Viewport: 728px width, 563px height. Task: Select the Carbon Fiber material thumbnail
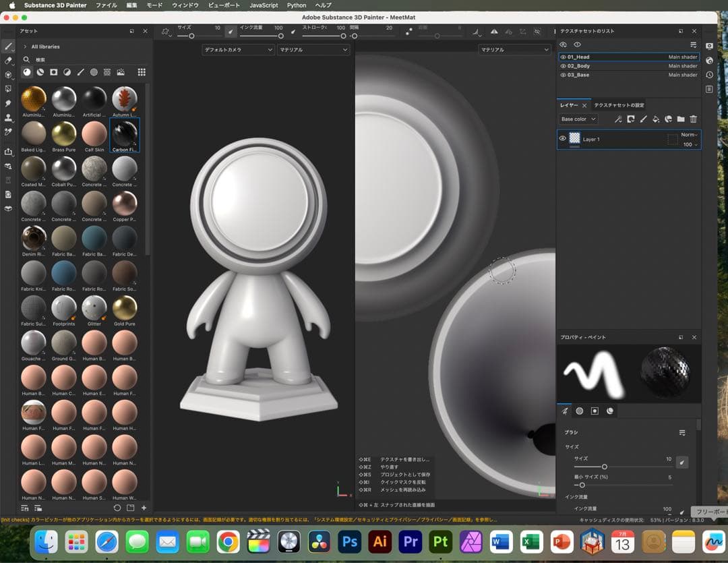click(124, 134)
